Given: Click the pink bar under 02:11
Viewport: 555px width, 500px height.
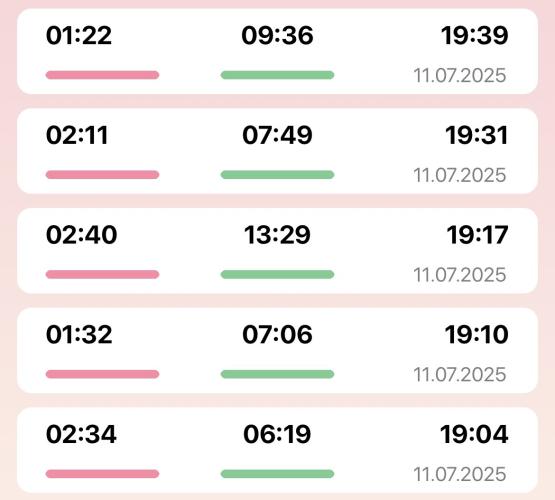Looking at the screenshot, I should [102, 175].
